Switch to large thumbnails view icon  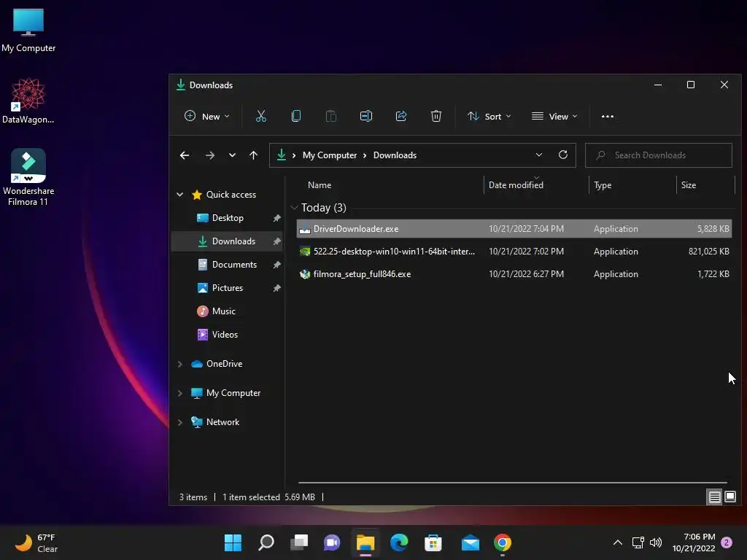[x=729, y=497]
